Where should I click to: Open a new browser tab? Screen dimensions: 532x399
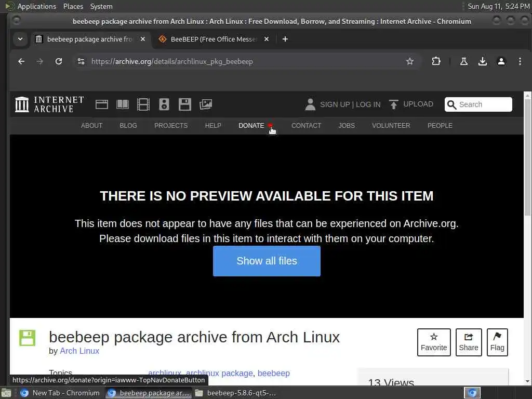[x=285, y=39]
